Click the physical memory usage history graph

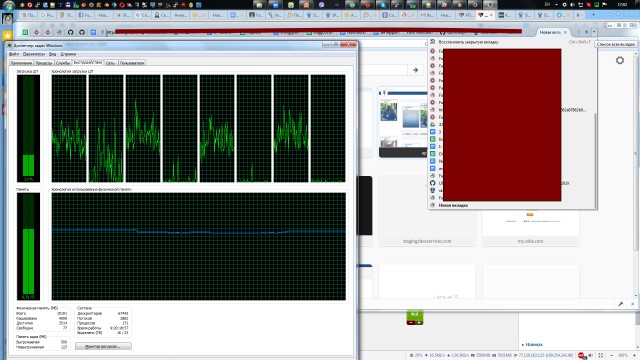click(x=199, y=247)
